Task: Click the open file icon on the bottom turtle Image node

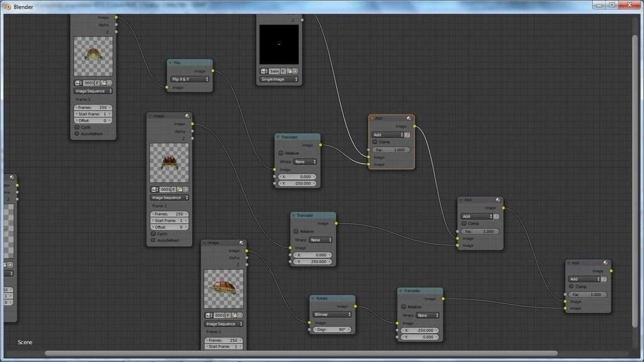Action: point(234,315)
